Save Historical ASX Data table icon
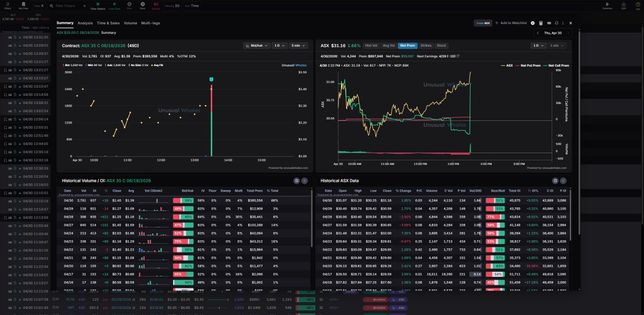 (555, 180)
